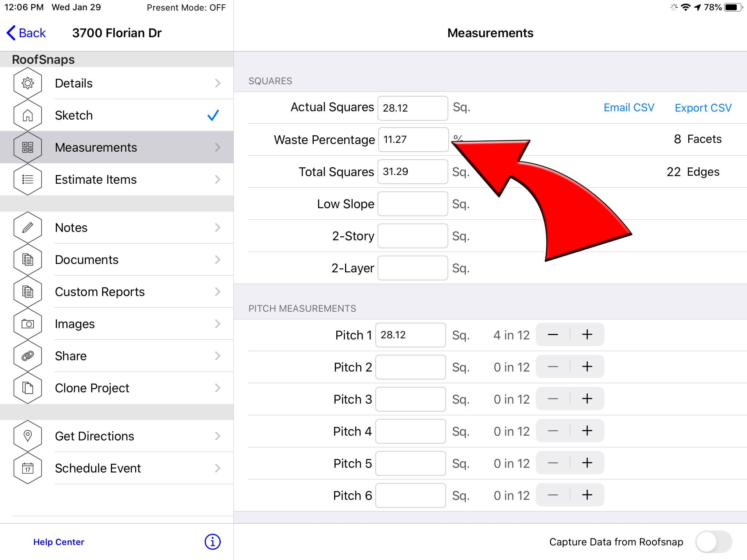This screenshot has width=747, height=560.
Task: Tap the Schedule Event calendar icon
Action: [28, 468]
